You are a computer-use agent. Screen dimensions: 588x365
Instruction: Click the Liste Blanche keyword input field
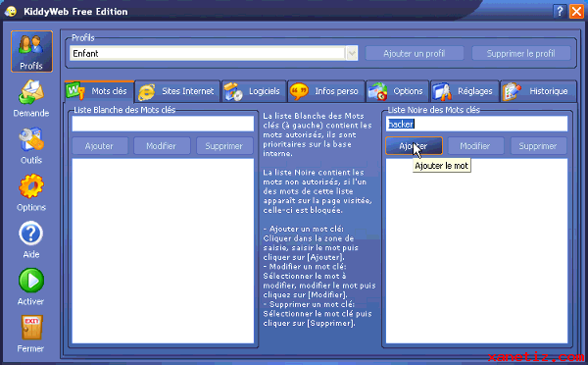point(163,124)
